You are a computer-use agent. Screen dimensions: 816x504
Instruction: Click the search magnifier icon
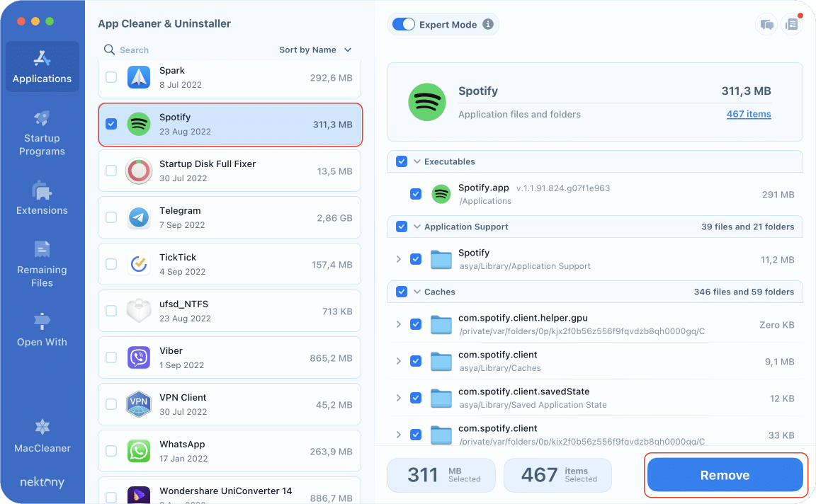[x=109, y=50]
